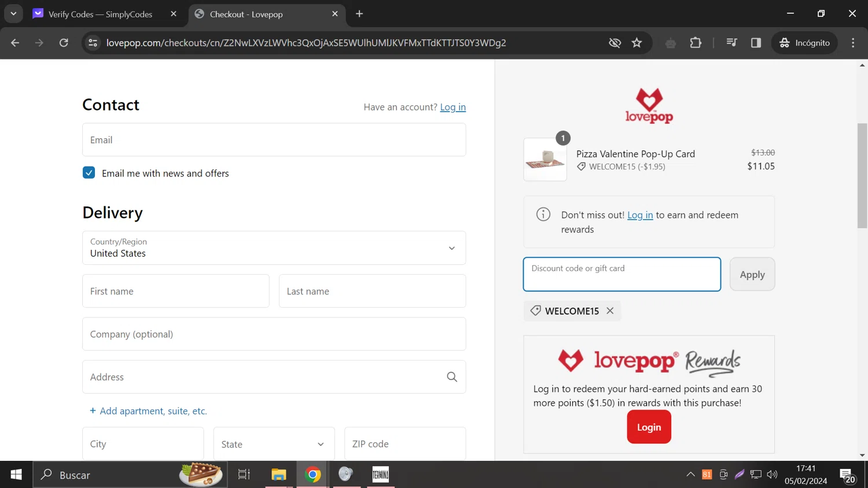The width and height of the screenshot is (868, 488).
Task: Open Chrome three-dot menu
Action: (x=853, y=43)
